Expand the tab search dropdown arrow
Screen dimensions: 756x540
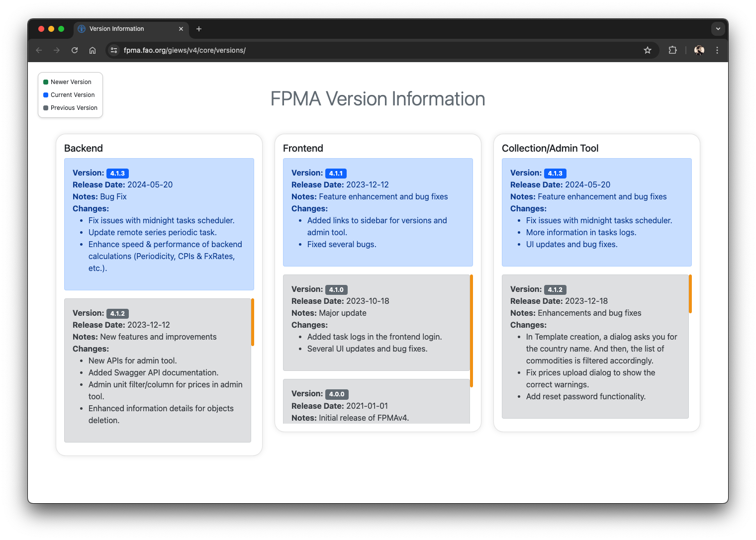[718, 29]
